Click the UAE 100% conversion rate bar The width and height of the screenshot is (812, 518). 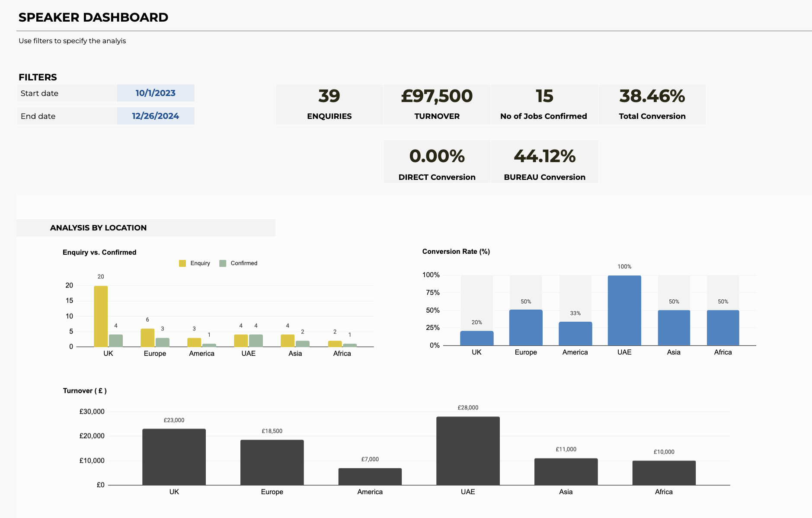click(x=624, y=310)
